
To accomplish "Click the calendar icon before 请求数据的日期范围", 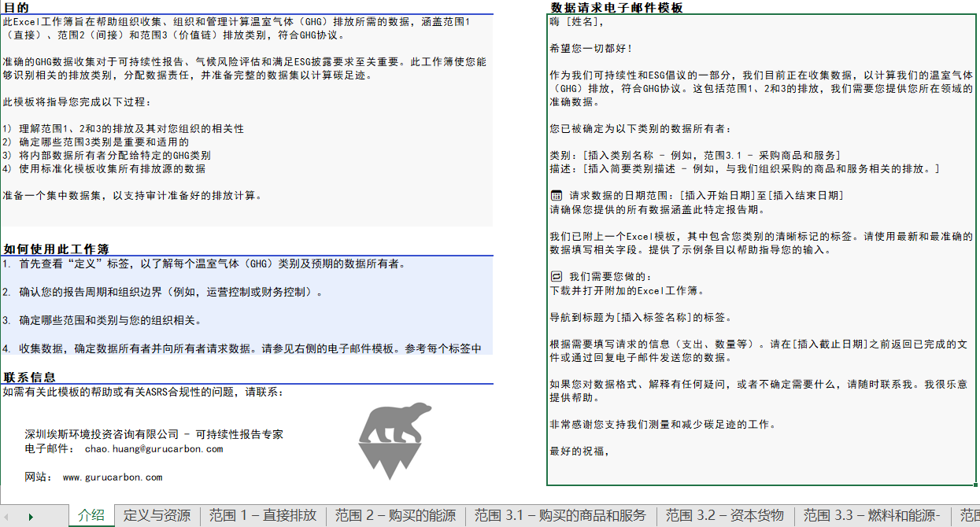I will [556, 195].
